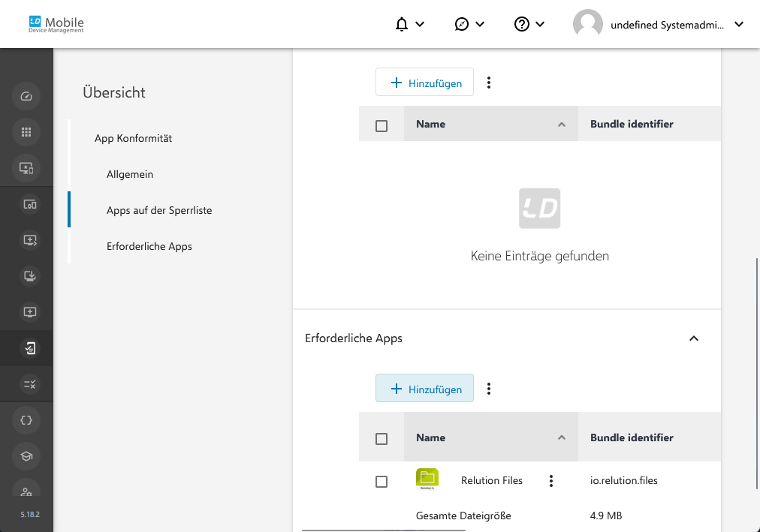Screen dimensions: 760x532
Task: Open the users sidebar icon at bottom
Action: [x=26, y=489]
